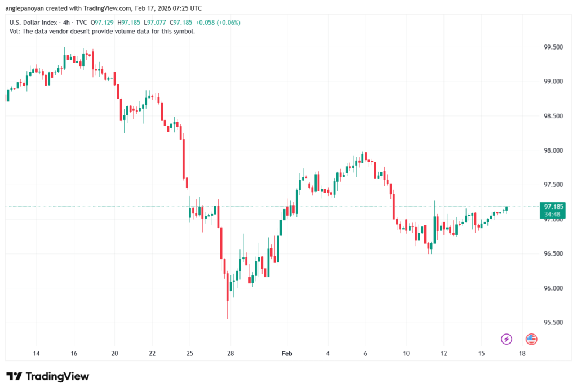Click the 95.500 price axis label
The width and height of the screenshot is (577, 392).
coord(554,323)
